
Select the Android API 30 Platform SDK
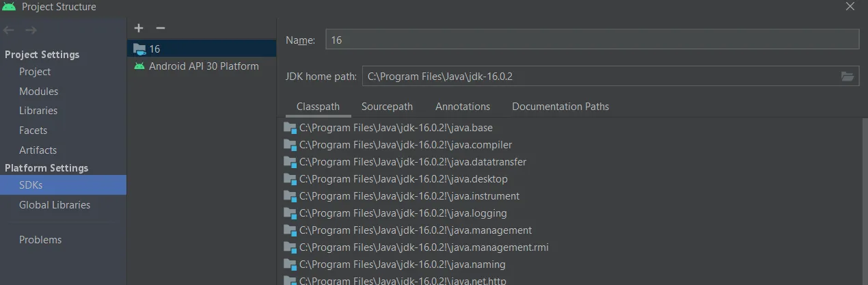tap(203, 66)
